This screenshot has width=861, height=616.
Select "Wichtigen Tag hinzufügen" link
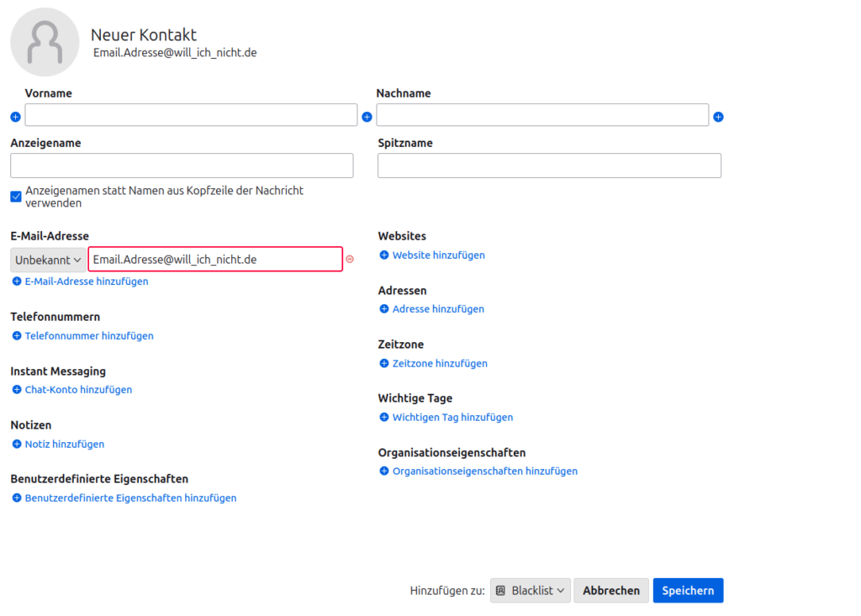452,418
